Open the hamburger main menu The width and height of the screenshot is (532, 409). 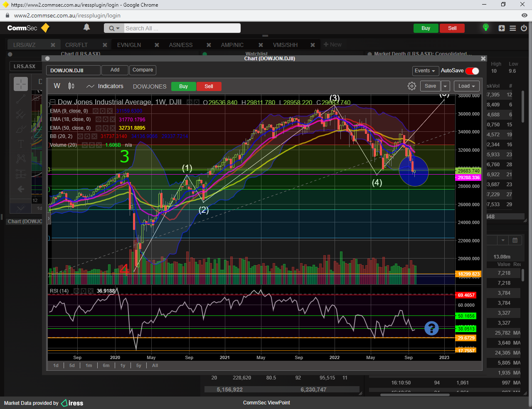pos(513,28)
